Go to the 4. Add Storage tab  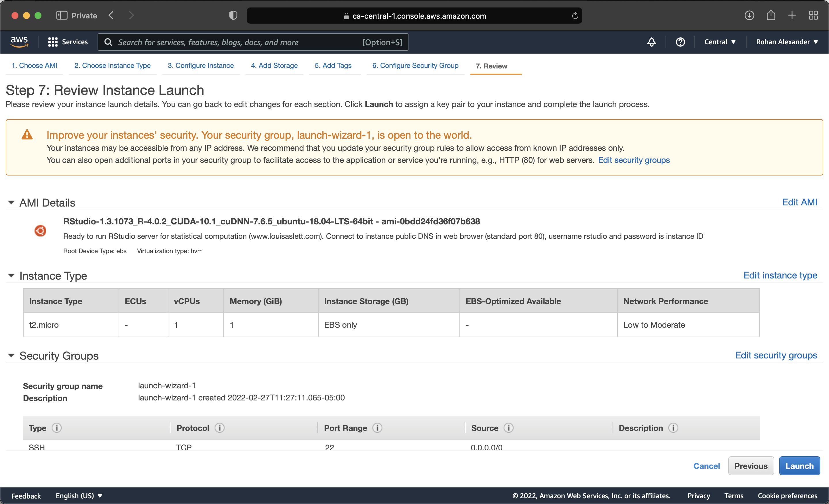pyautogui.click(x=274, y=66)
